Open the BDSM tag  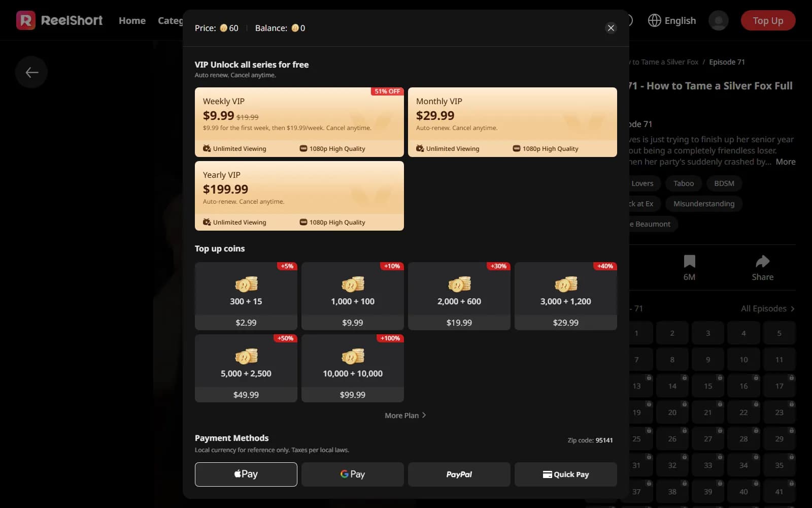click(x=724, y=183)
